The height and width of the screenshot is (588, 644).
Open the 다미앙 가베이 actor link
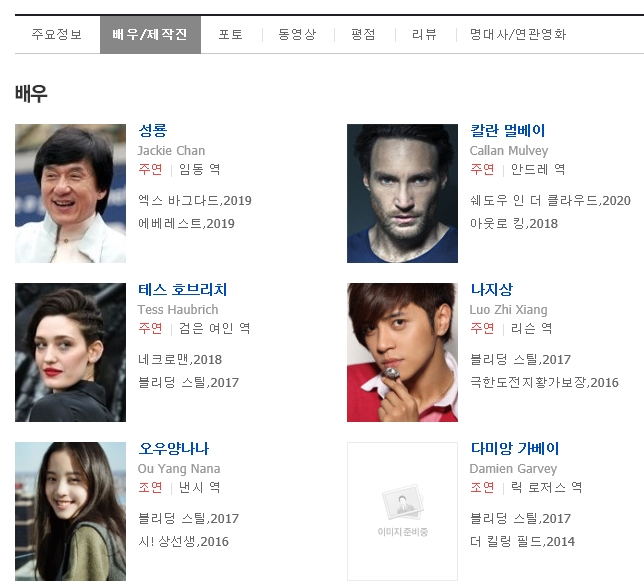pyautogui.click(x=515, y=448)
